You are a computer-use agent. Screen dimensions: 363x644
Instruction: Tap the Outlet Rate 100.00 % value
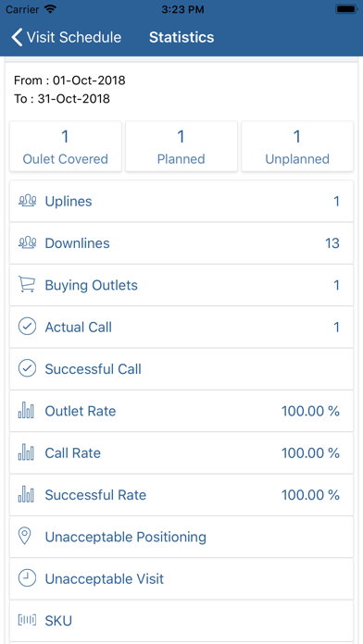coord(310,411)
